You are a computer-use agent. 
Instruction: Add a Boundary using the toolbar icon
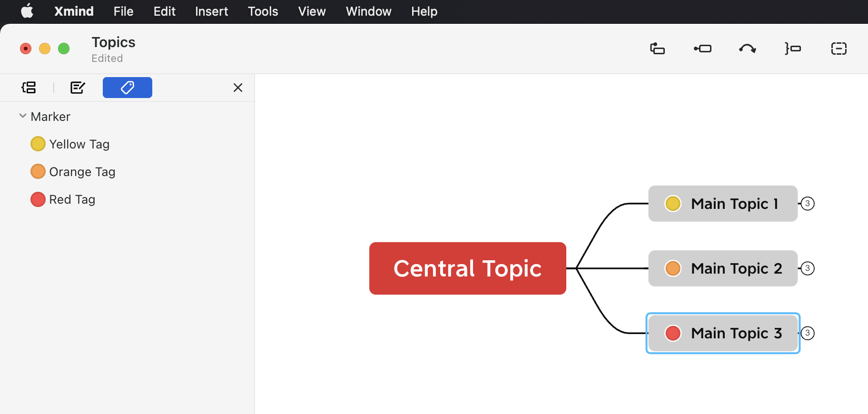click(x=838, y=49)
